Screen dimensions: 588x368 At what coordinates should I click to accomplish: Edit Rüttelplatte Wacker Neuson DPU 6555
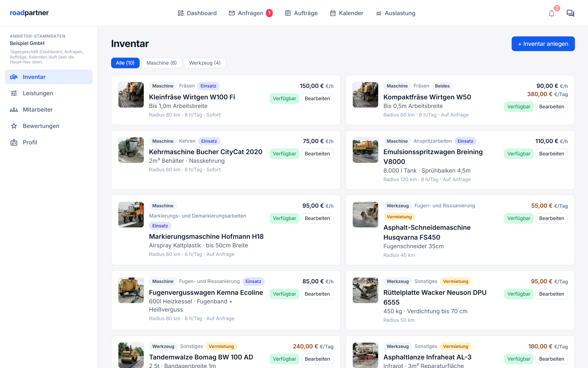tap(551, 294)
